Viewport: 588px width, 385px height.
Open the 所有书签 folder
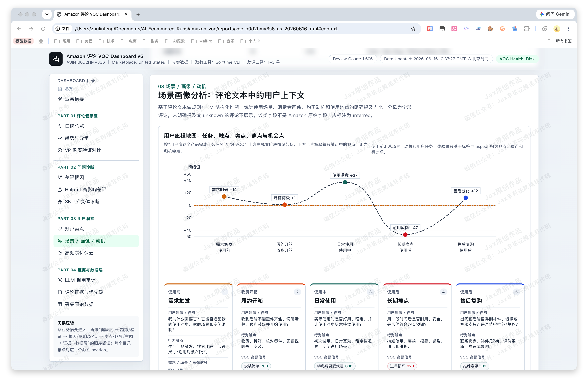[x=560, y=41]
